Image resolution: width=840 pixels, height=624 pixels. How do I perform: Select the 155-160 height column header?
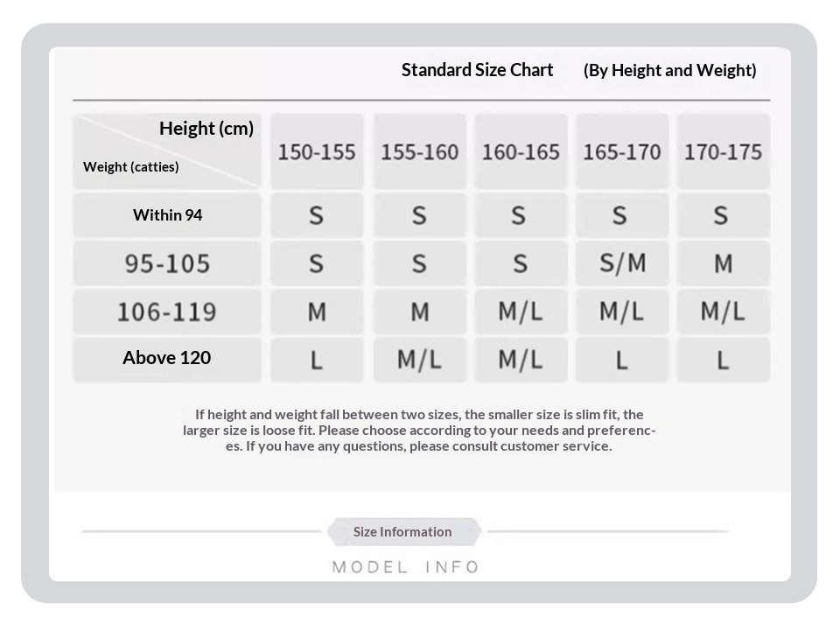(419, 151)
